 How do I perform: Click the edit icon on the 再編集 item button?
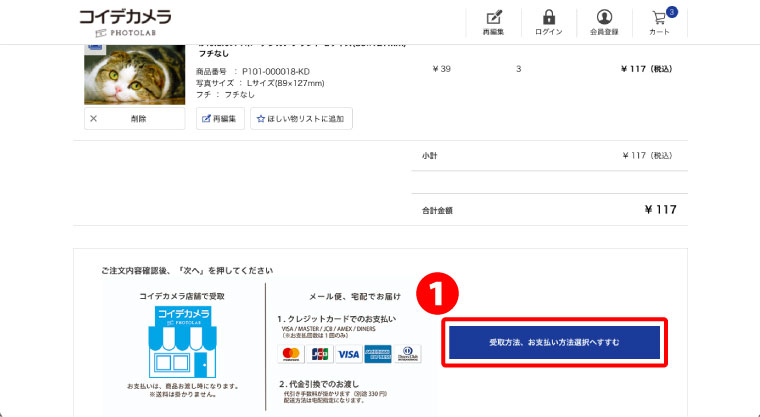click(206, 119)
